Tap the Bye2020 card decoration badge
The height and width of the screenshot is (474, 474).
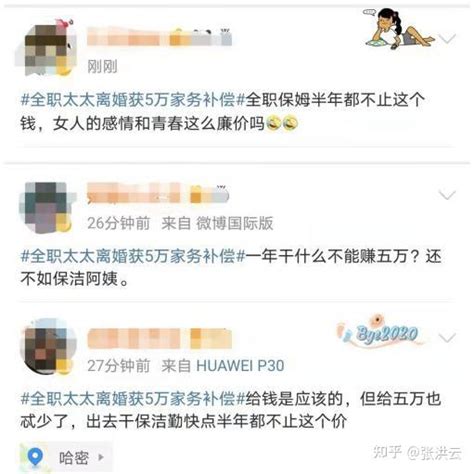point(381,331)
